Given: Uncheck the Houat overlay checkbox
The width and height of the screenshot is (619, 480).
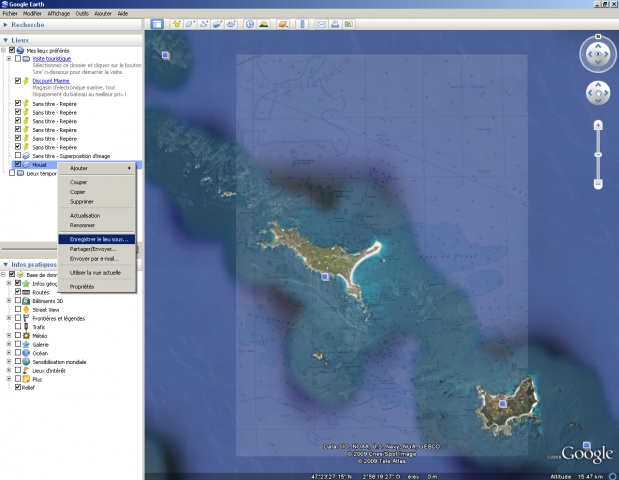Looking at the screenshot, I should coord(18,164).
